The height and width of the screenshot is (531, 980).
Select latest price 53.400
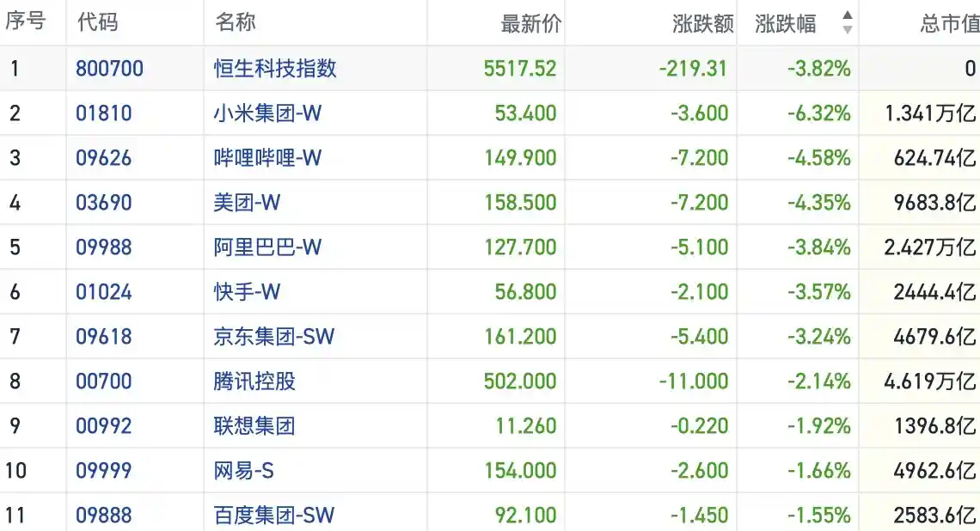click(525, 113)
